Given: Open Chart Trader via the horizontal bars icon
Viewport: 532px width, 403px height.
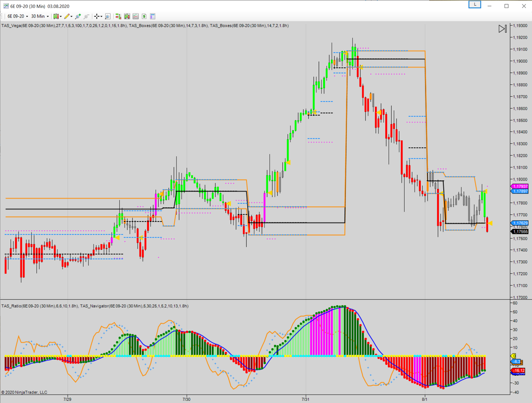Looking at the screenshot, I should (x=117, y=16).
